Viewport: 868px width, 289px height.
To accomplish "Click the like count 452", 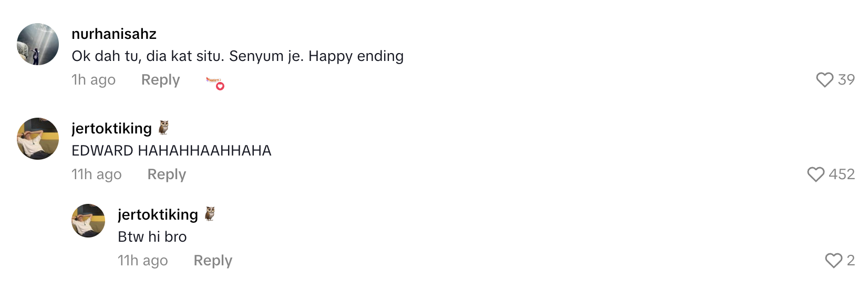I will coord(842,174).
